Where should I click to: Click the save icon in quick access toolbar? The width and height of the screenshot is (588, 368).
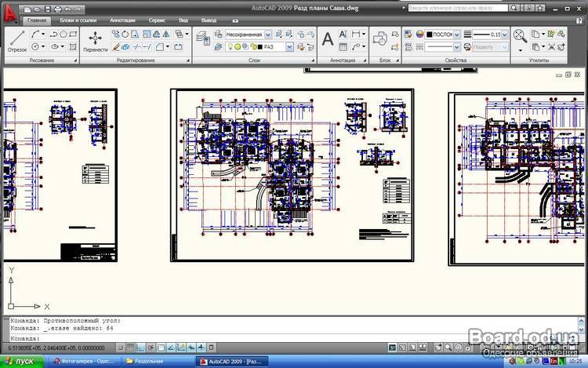click(x=46, y=6)
